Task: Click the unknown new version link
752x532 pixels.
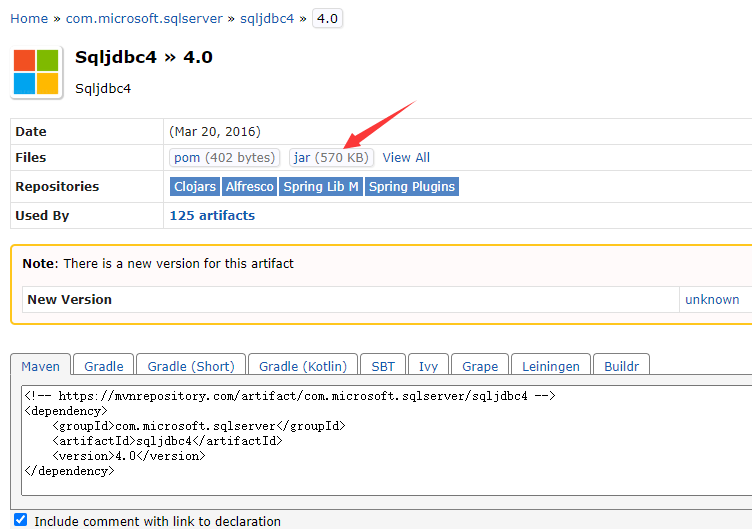Action: pyautogui.click(x=712, y=299)
